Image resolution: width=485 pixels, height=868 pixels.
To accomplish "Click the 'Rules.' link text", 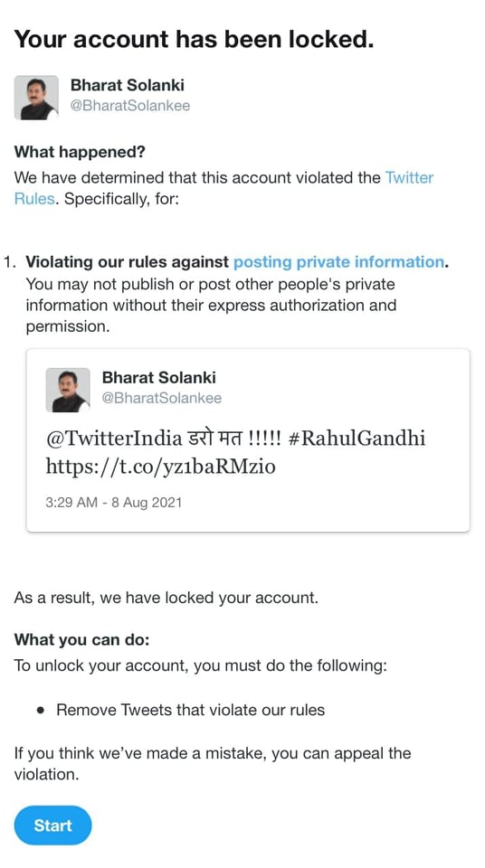I will click(x=34, y=199).
